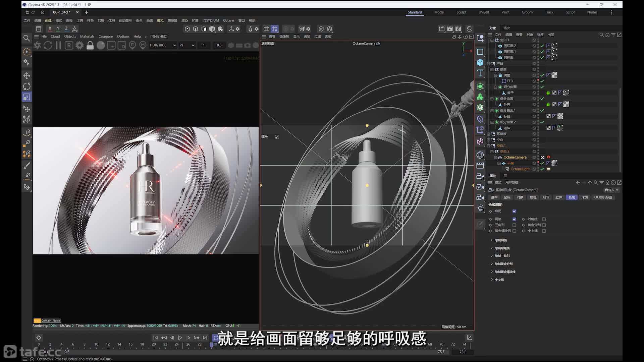Click the Octane settings gear icon
This screenshot has width=644, height=362.
[79, 45]
